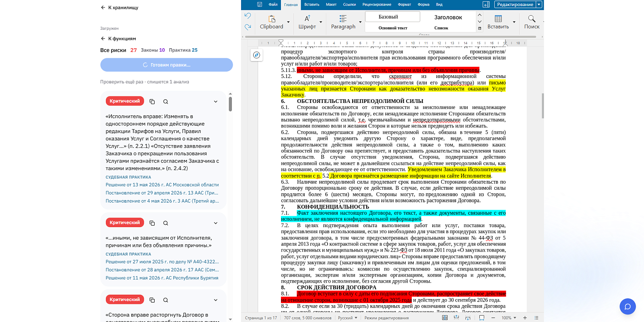Open the Paragraph tools

pyautogui.click(x=343, y=22)
